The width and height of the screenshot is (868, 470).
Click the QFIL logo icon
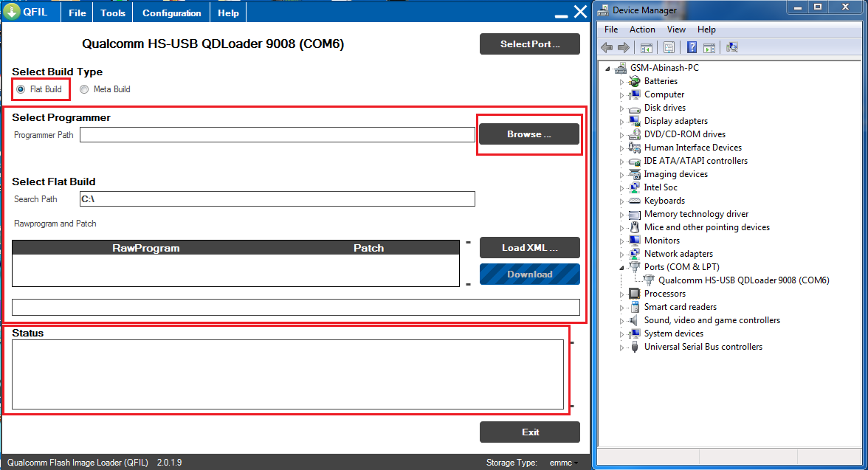(x=13, y=12)
